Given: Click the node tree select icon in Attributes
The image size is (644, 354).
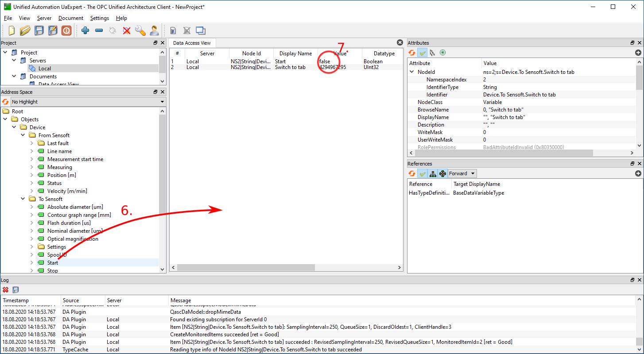Looking at the screenshot, I should (x=433, y=53).
